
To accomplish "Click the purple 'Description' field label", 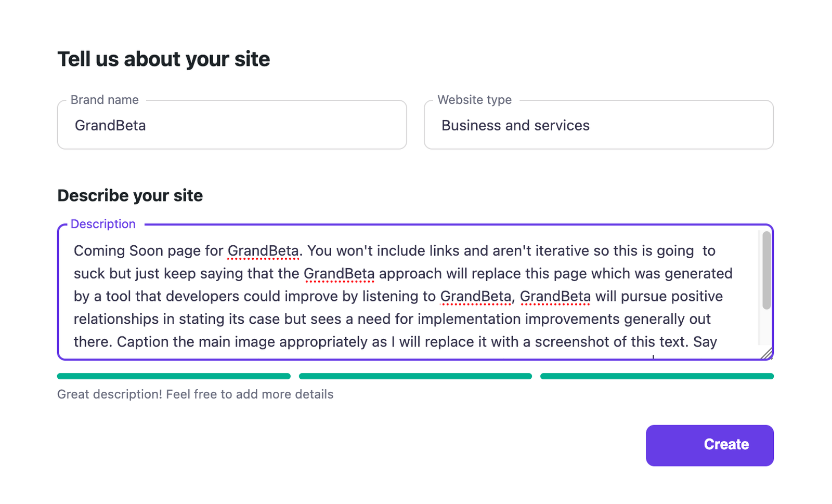I will pos(103,224).
